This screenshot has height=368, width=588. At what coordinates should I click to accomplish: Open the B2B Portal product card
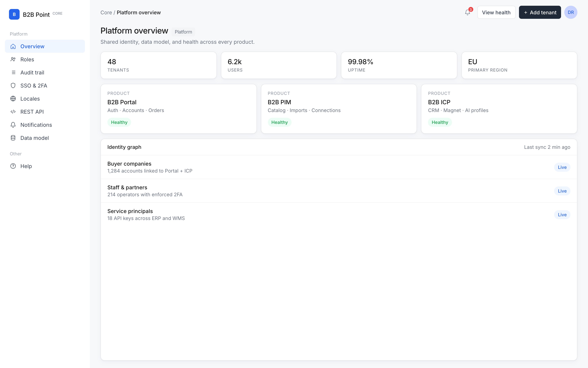click(179, 109)
